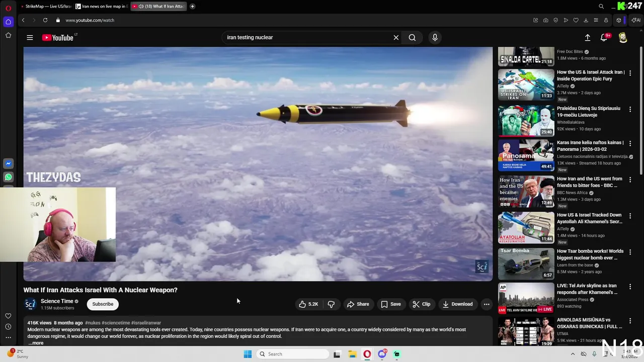The image size is (644, 362).
Task: Open Science Time channel name link
Action: pyautogui.click(x=57, y=301)
